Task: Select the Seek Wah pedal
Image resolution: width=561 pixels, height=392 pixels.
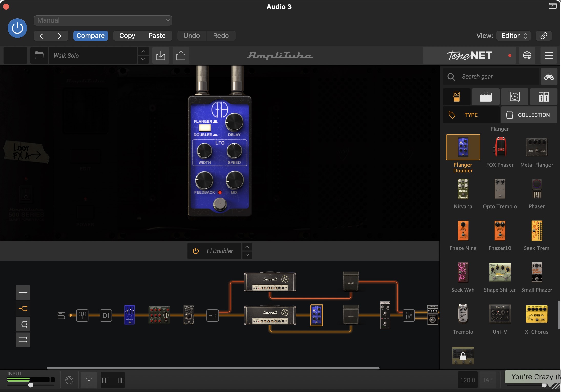Action: [463, 272]
